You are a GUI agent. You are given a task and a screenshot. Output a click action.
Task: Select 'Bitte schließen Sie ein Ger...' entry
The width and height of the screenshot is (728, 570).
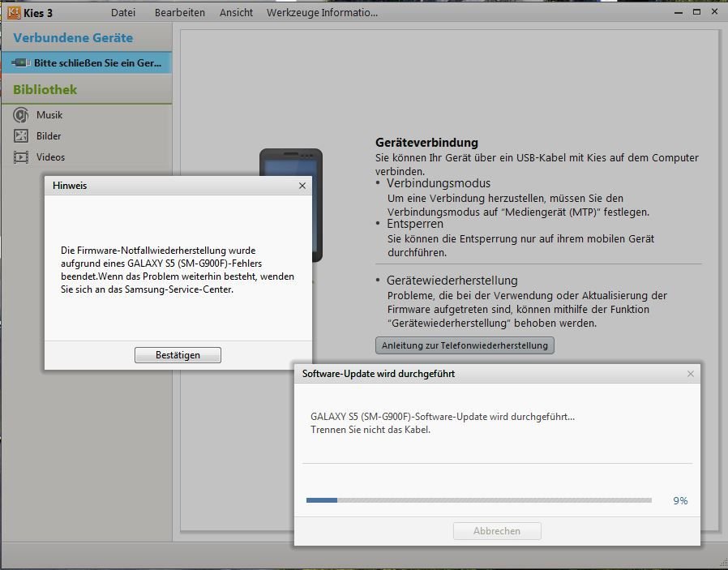point(87,62)
